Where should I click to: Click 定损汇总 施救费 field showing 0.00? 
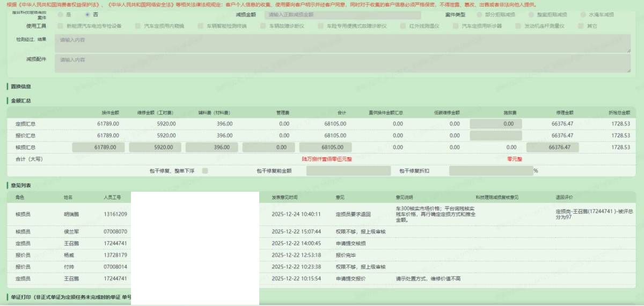[495, 123]
